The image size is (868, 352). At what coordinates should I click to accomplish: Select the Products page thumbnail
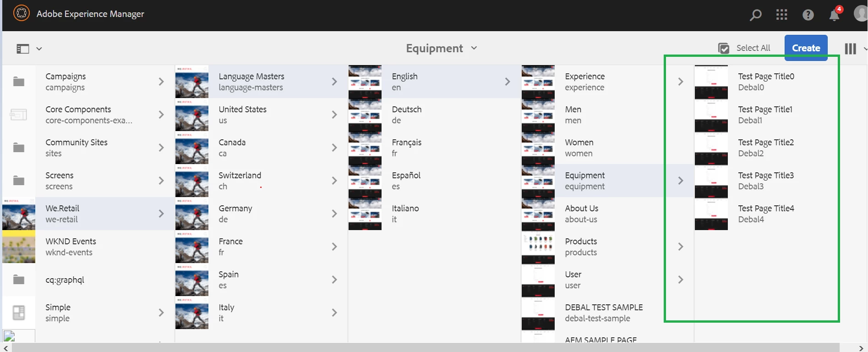click(538, 247)
